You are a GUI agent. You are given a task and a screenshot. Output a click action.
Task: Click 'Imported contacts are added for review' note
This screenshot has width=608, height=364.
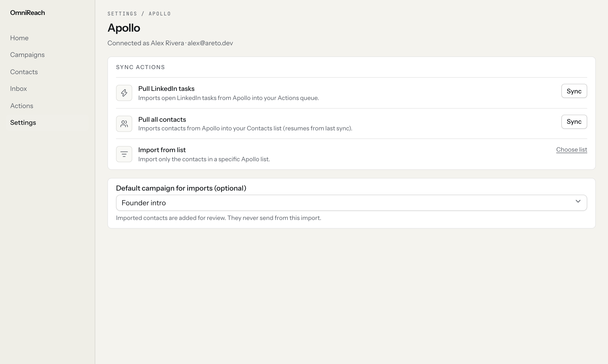pos(218,218)
